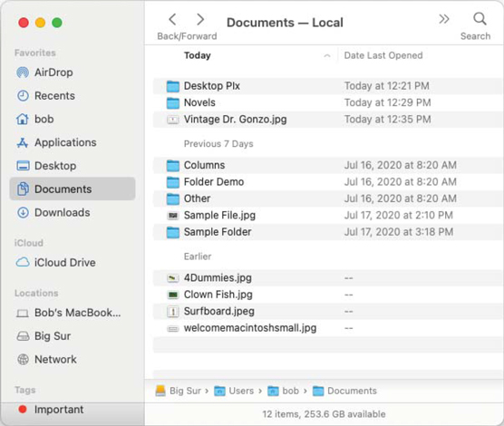Sort by the Today name column header

tap(197, 55)
